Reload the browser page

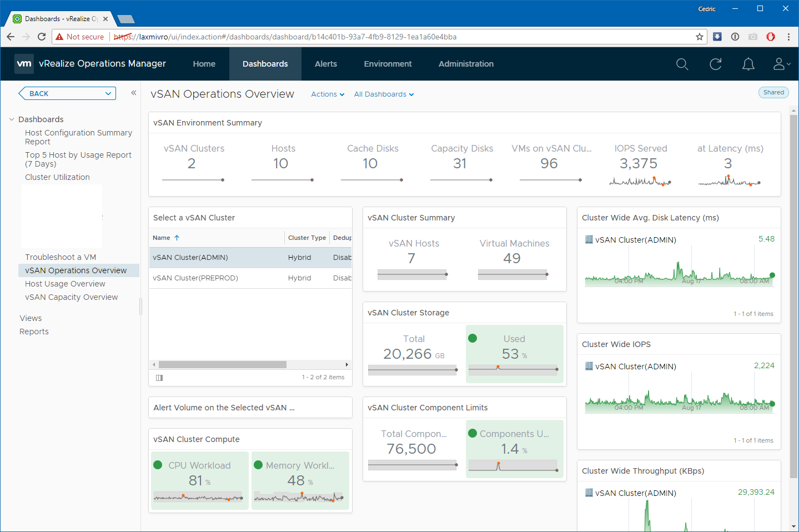click(x=42, y=37)
